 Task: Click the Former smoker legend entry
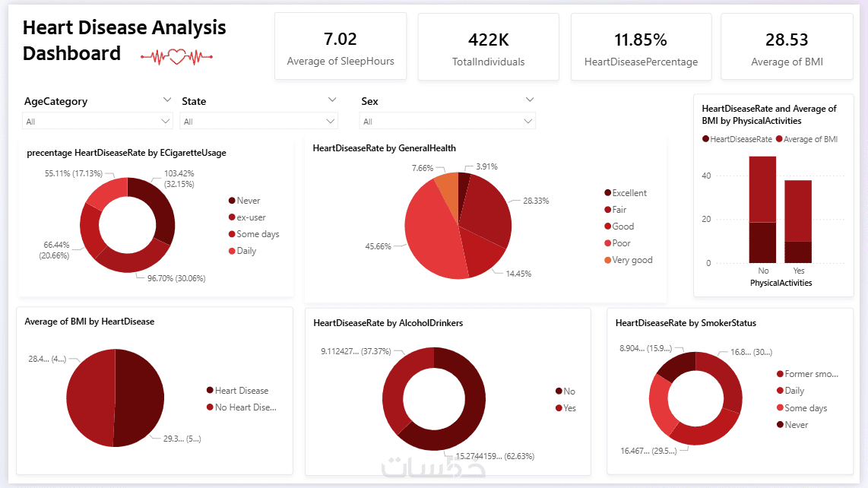(x=808, y=374)
